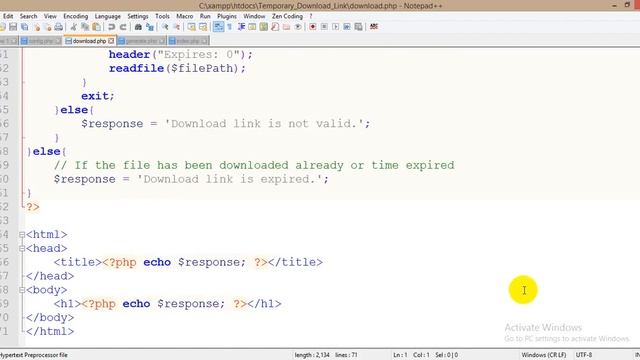The height and width of the screenshot is (360, 640).
Task: Click the Save file toolbar icon
Action: (13, 27)
